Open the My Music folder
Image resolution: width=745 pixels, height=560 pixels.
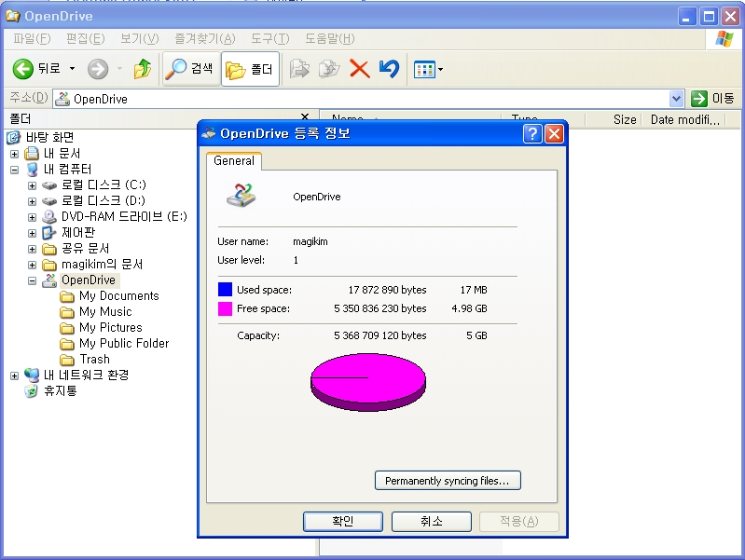(105, 311)
